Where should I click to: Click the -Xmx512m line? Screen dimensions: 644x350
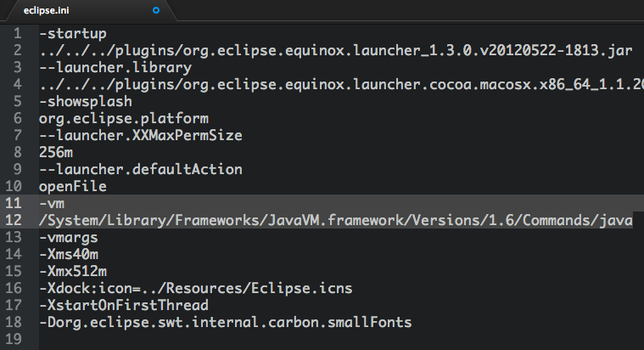(x=73, y=272)
